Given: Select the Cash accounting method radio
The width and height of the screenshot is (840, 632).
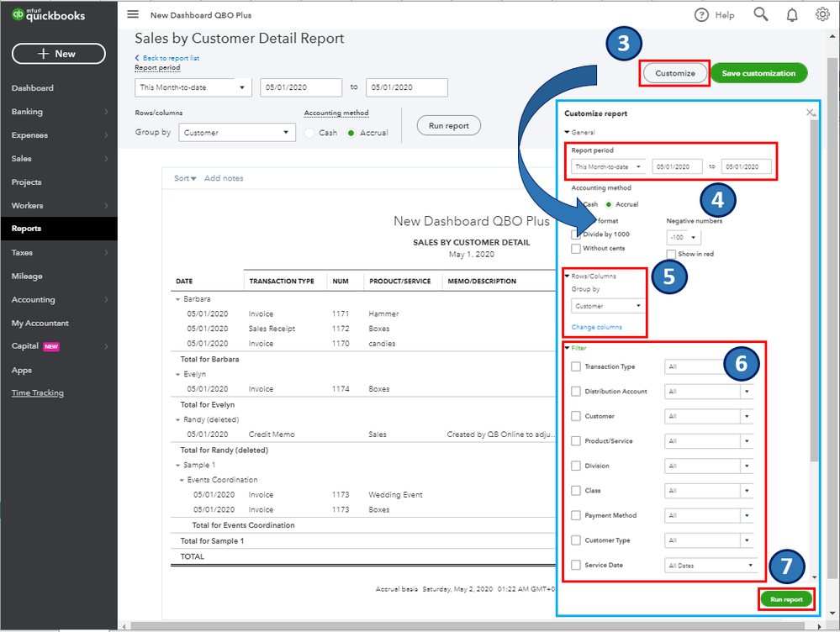Looking at the screenshot, I should coord(310,133).
